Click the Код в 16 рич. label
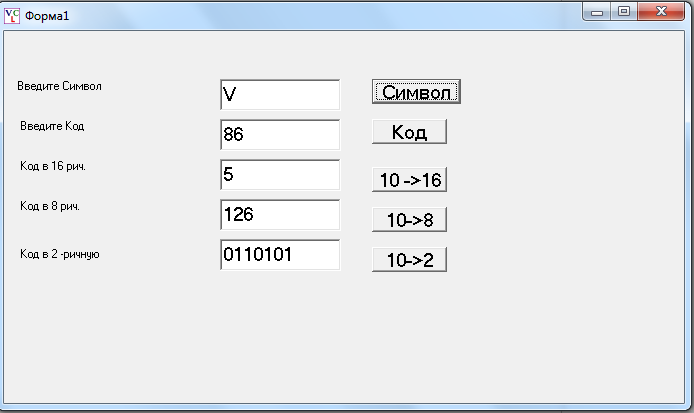694x413 pixels. click(x=53, y=166)
